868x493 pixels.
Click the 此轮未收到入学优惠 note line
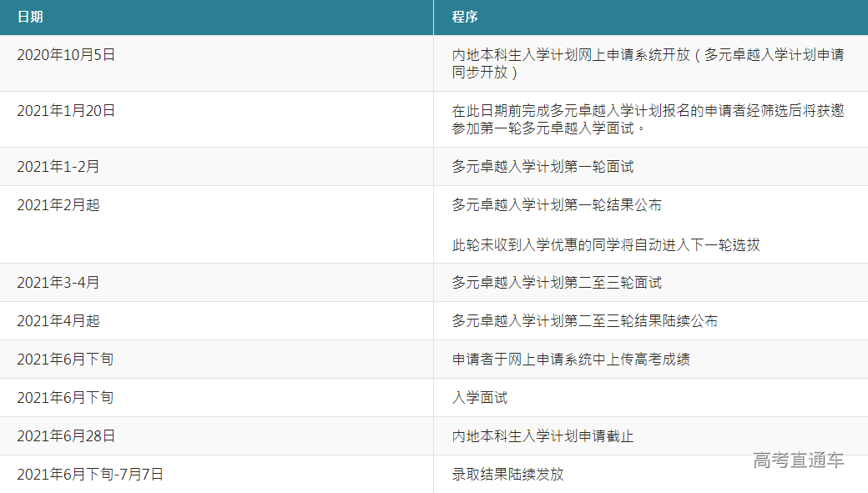click(606, 244)
